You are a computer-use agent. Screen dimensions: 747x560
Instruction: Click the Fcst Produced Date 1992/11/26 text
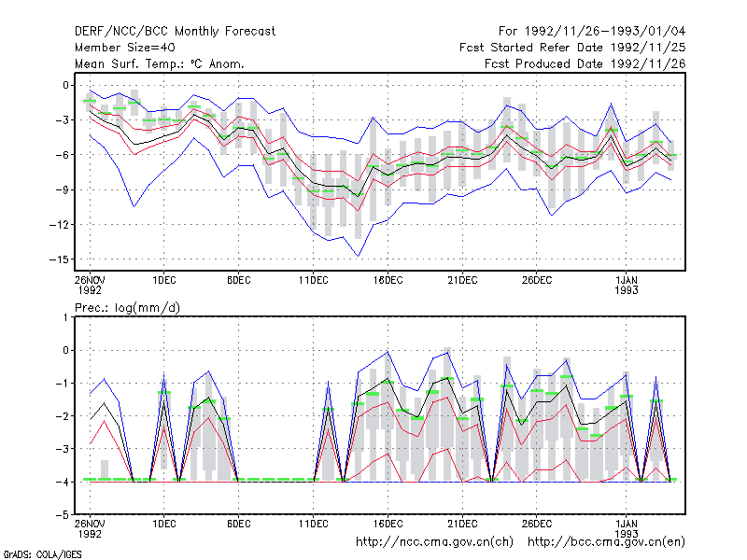pyautogui.click(x=585, y=63)
